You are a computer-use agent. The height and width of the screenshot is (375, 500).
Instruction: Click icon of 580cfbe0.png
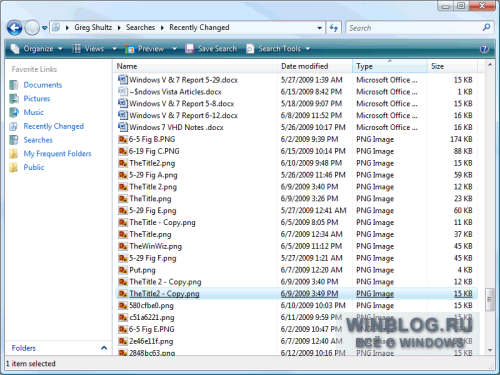(x=123, y=305)
